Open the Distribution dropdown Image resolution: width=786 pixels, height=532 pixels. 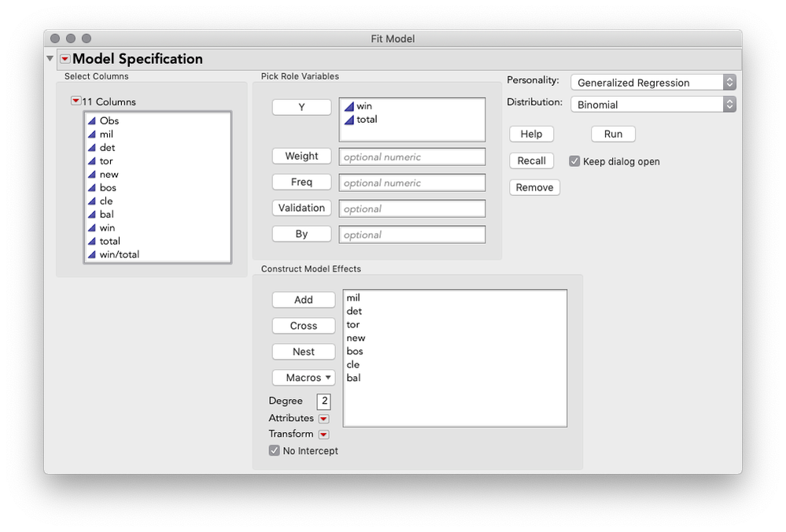653,105
